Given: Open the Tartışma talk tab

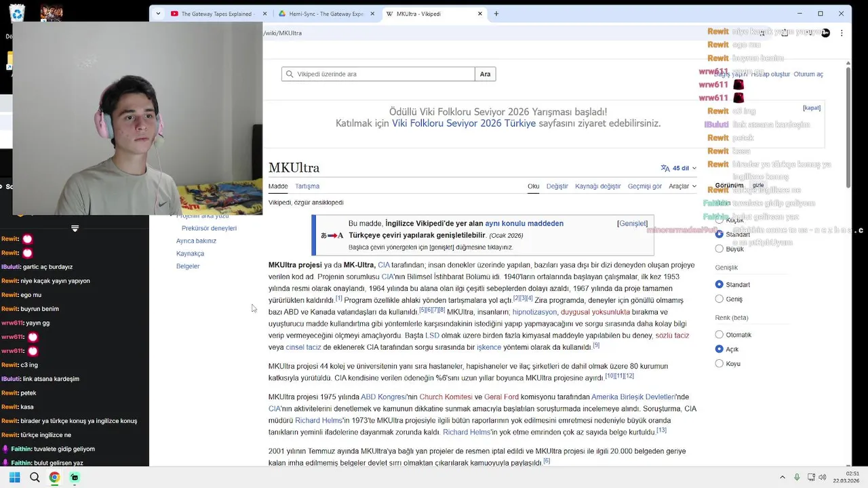Looking at the screenshot, I should click(307, 186).
